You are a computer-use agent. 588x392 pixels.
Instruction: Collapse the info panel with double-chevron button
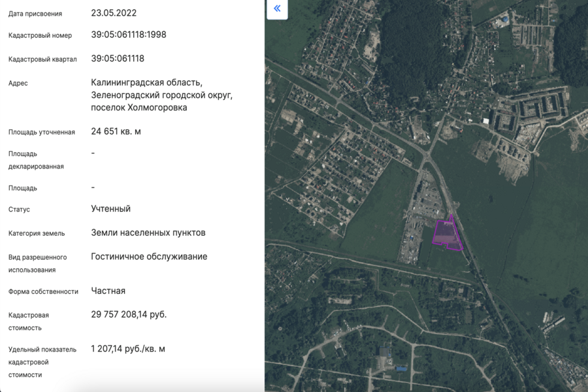tap(277, 8)
